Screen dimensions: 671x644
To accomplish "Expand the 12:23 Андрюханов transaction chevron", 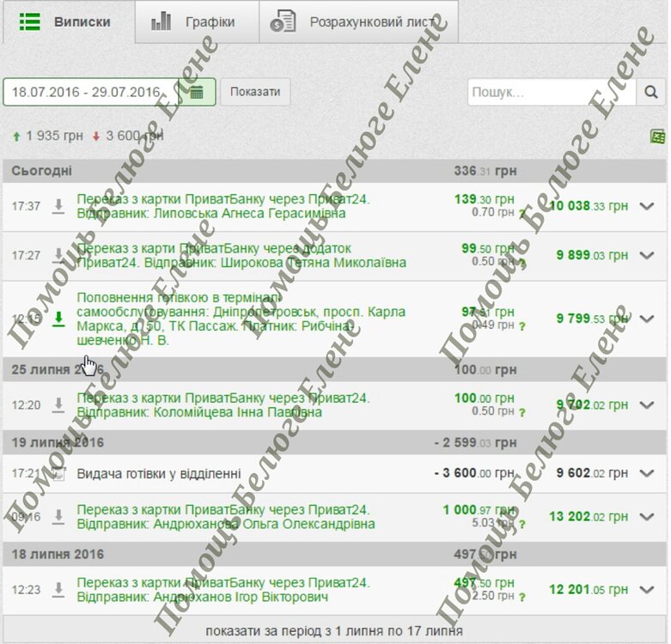I will click(x=647, y=590).
